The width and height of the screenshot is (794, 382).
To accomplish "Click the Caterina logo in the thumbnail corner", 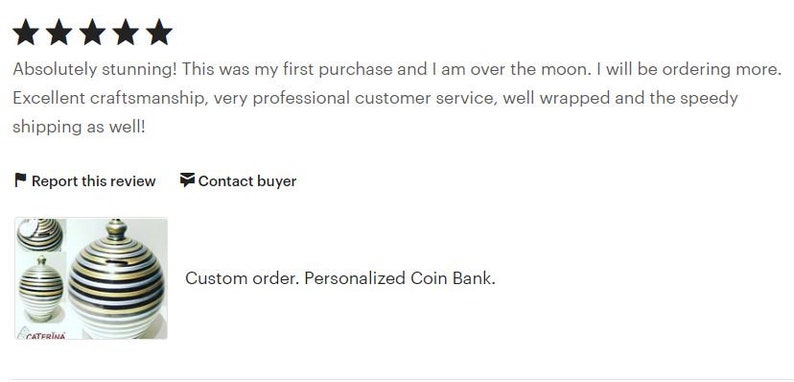I will 43,333.
